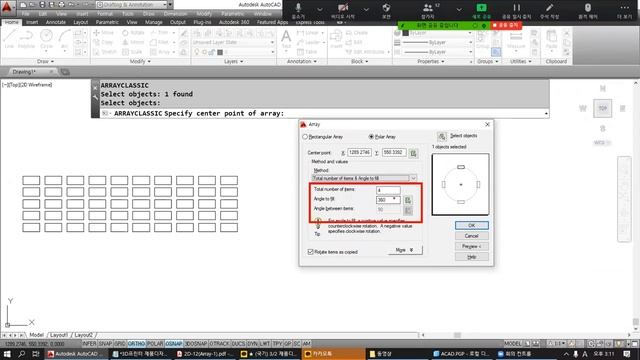Expand the Layers panel dropdown
This screenshot has height=360, width=640.
(233, 62)
